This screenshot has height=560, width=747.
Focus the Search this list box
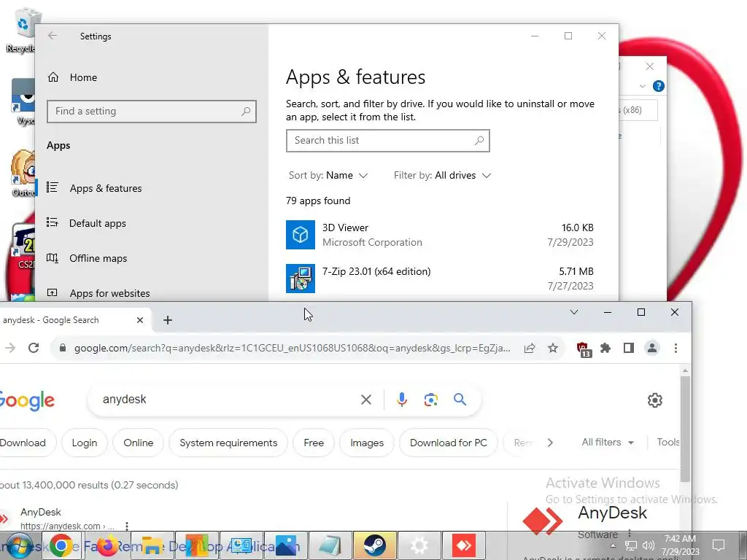click(388, 141)
